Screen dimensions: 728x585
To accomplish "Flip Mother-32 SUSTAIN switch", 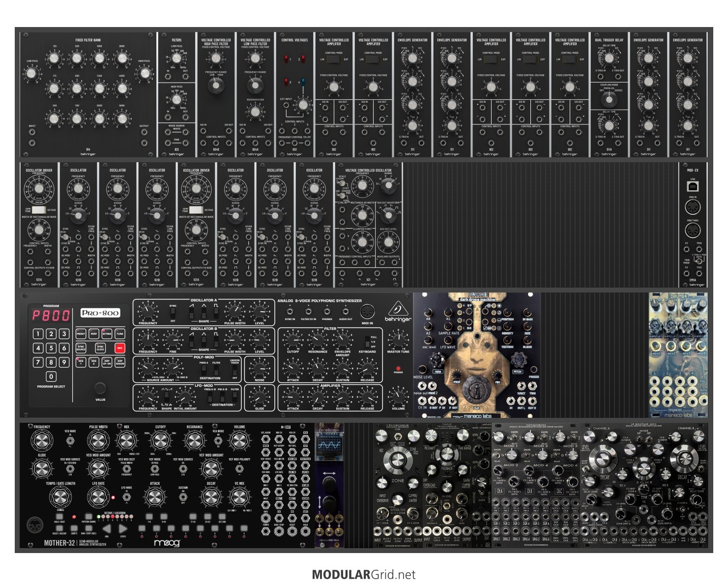I will tap(183, 497).
